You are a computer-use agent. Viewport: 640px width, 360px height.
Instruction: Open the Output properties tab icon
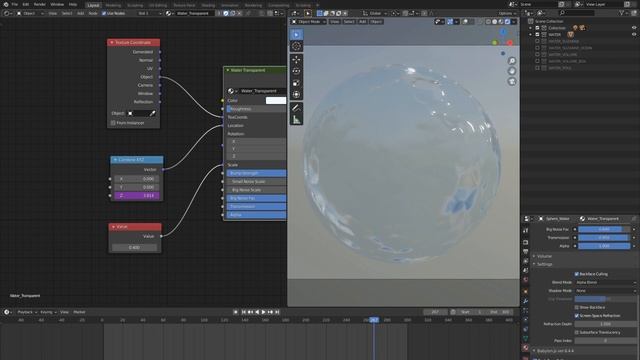coord(526,251)
